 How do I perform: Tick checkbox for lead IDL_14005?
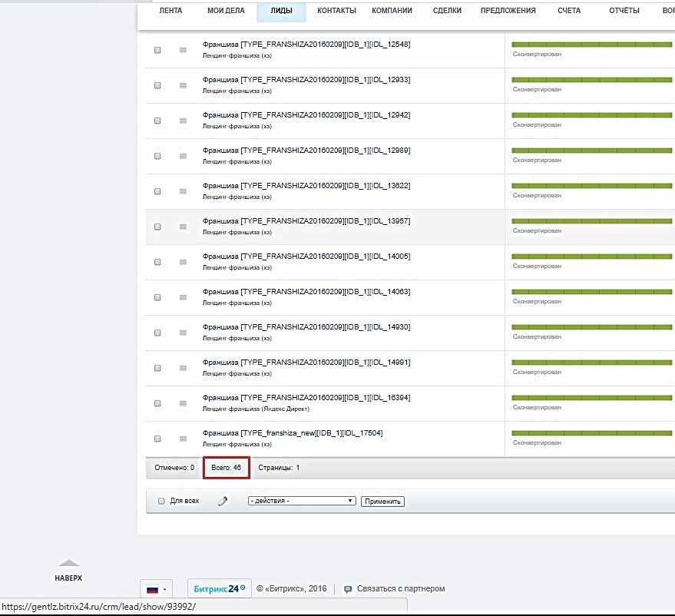coord(157,262)
